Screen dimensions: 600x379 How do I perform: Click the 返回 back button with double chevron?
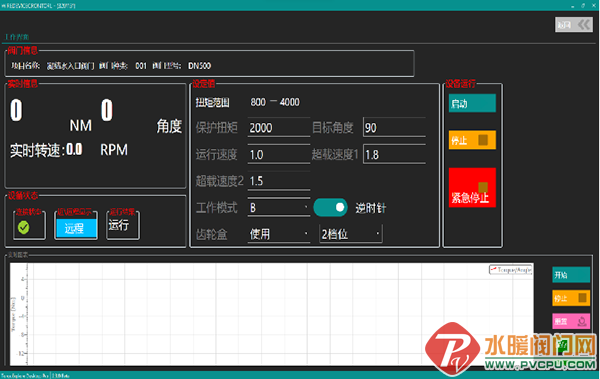(x=574, y=25)
